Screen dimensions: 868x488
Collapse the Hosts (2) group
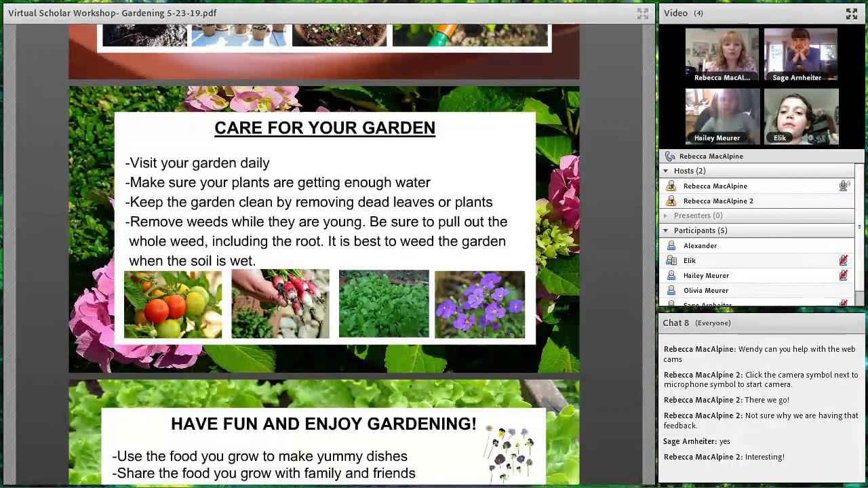pos(665,171)
